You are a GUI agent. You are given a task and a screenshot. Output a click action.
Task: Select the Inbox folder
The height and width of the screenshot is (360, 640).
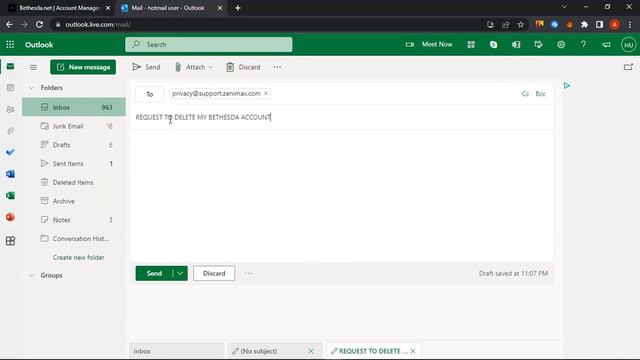pyautogui.click(x=74, y=107)
